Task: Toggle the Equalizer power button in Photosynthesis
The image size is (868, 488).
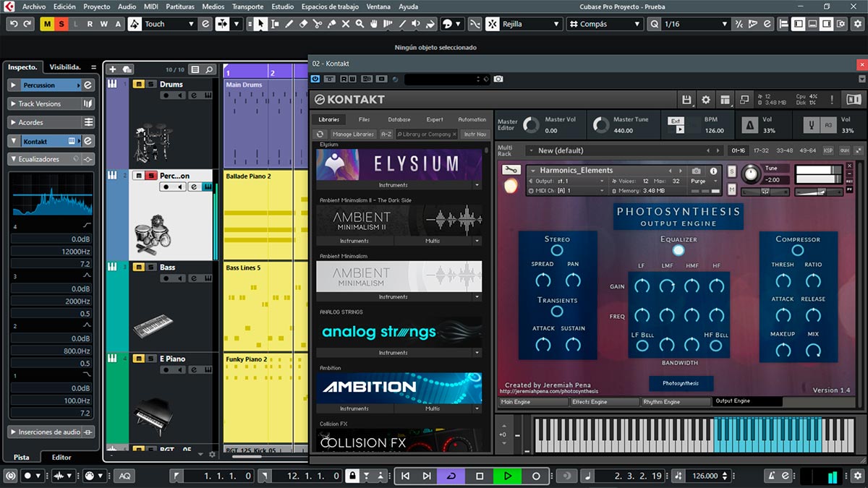Action: (678, 250)
